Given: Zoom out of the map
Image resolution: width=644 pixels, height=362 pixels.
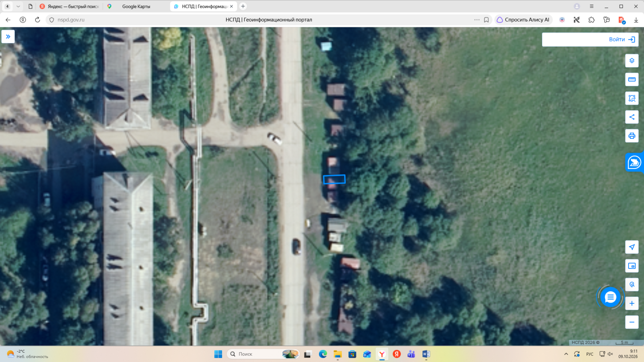Looking at the screenshot, I should (632, 322).
